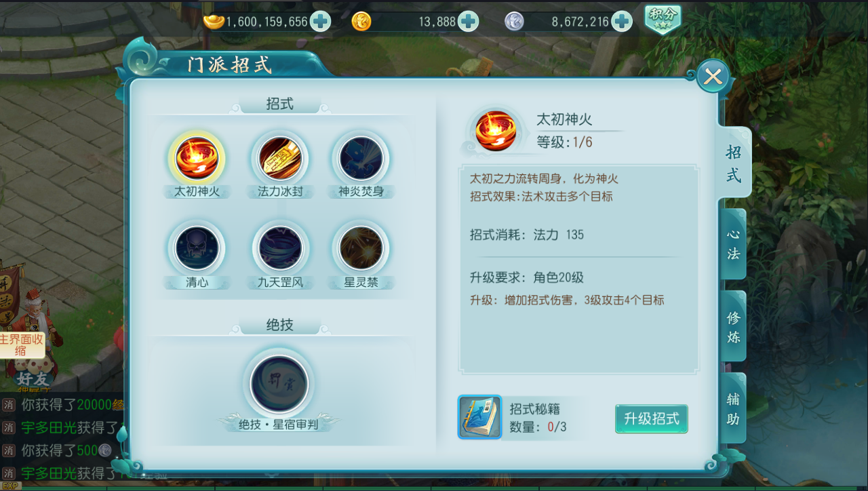
Task: Select the 星灵禁 skill icon
Action: coord(361,249)
